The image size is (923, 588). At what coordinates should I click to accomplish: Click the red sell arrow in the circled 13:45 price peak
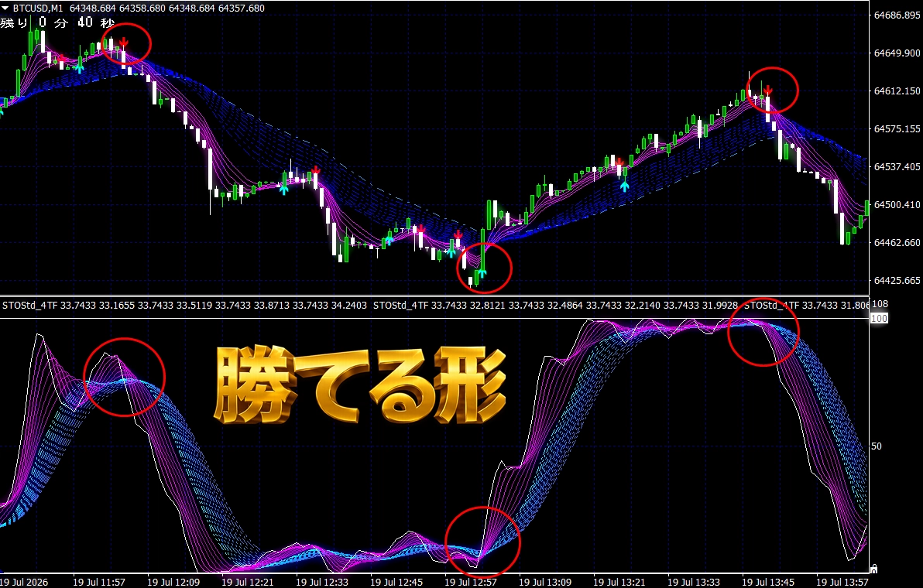tap(767, 91)
